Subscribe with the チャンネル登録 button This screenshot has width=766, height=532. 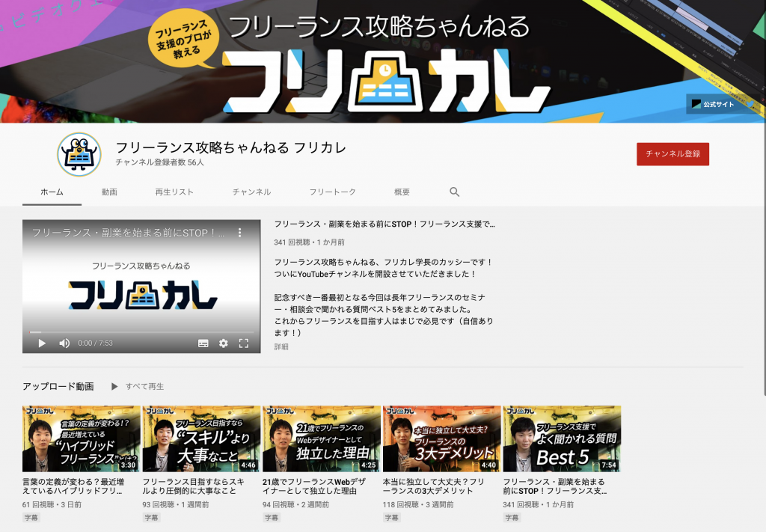(672, 154)
